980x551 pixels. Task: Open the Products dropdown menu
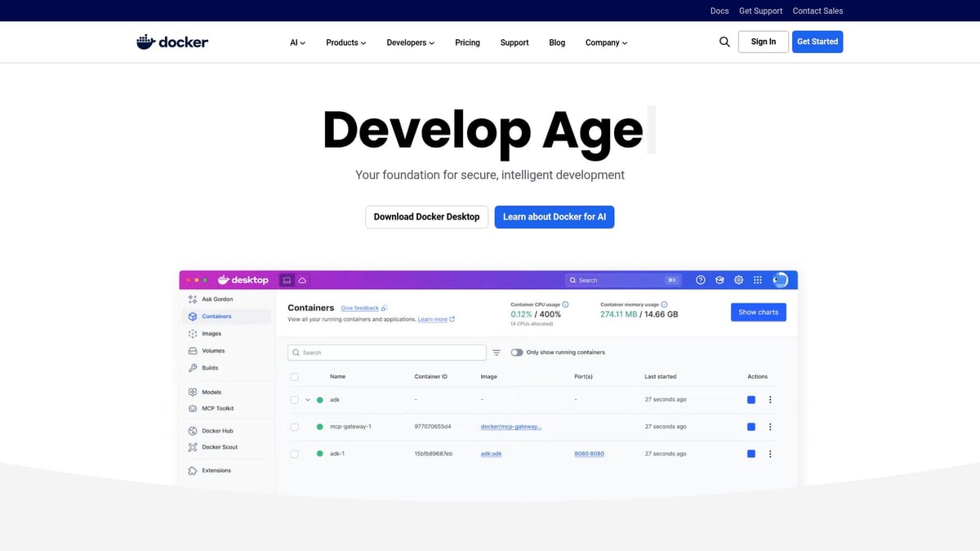pyautogui.click(x=346, y=42)
